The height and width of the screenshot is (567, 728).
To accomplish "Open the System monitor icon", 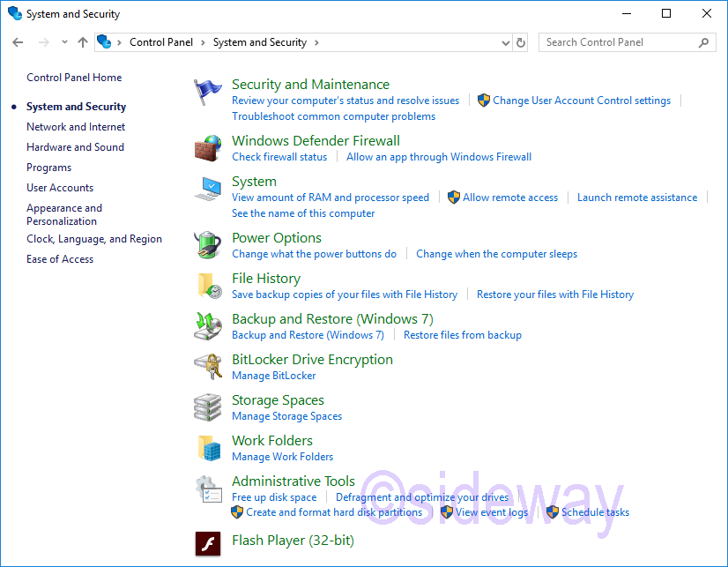I will [208, 189].
